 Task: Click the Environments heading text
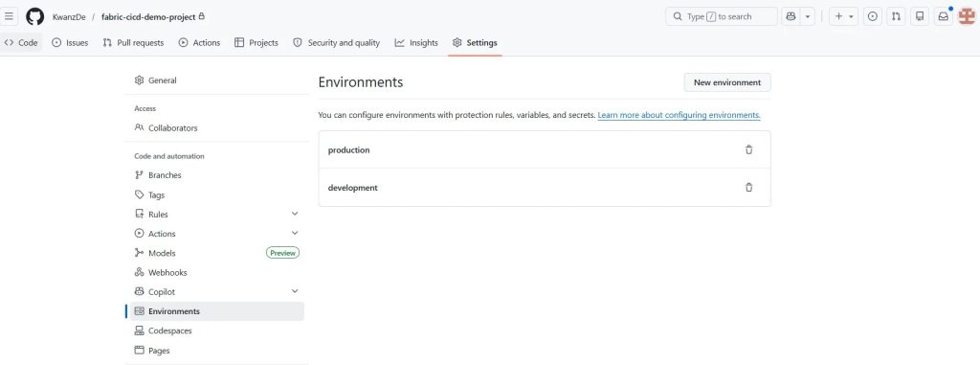click(x=361, y=82)
